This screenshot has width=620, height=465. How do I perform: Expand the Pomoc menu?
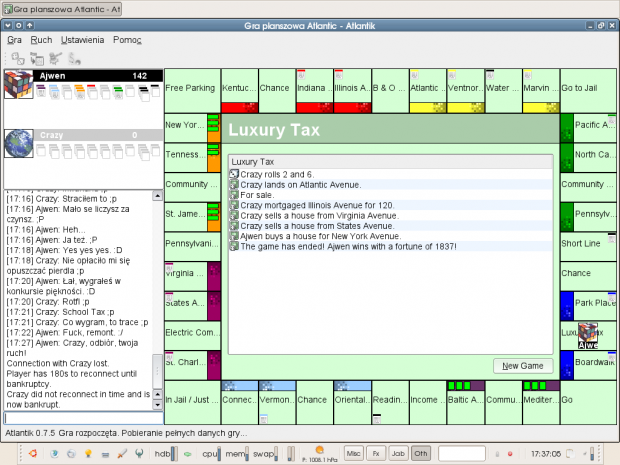[127, 39]
